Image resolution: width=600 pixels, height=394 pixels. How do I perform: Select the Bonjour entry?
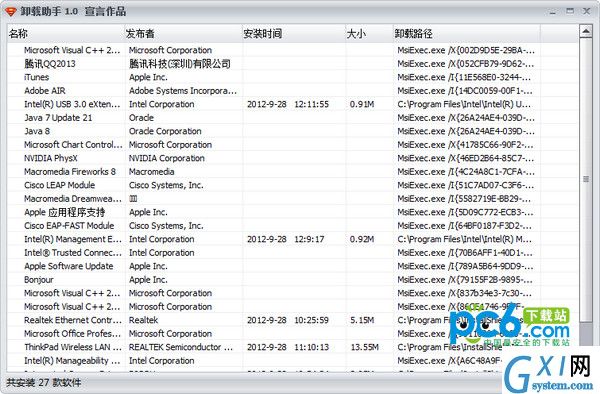click(39, 280)
